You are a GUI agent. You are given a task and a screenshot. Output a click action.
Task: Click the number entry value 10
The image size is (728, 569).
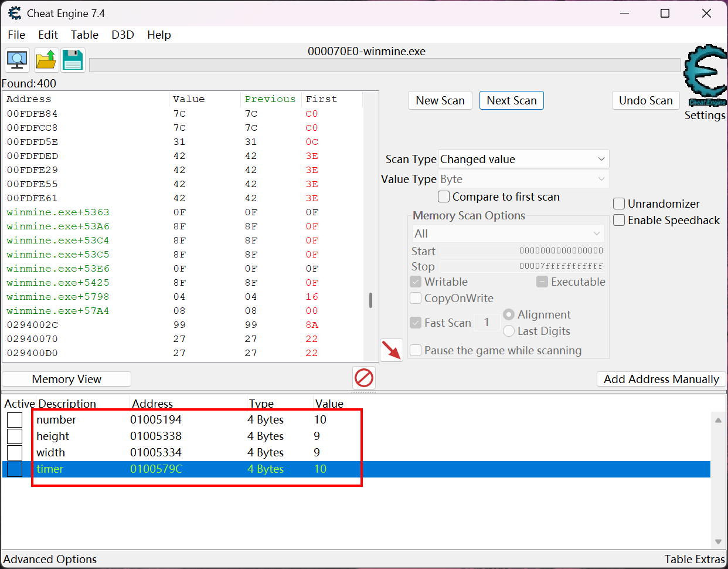coord(320,419)
